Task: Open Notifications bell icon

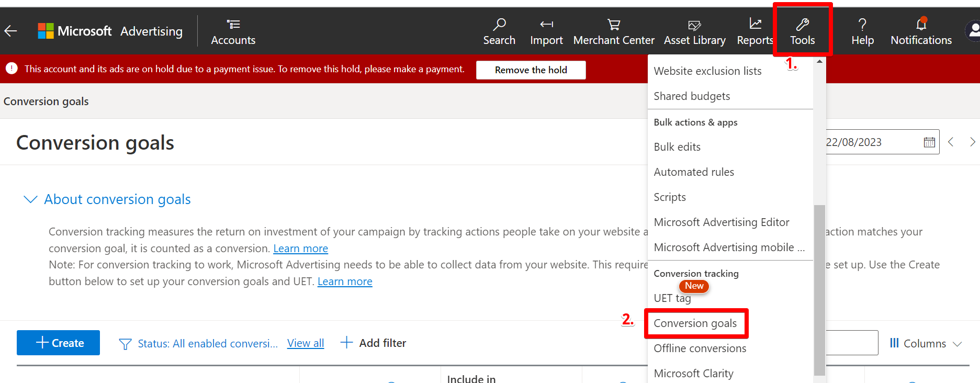Action: pos(921,24)
